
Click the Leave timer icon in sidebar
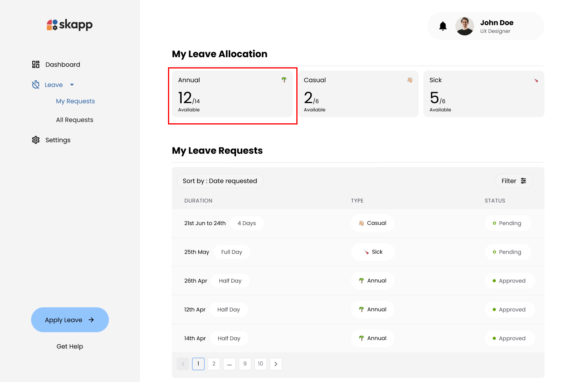point(36,85)
